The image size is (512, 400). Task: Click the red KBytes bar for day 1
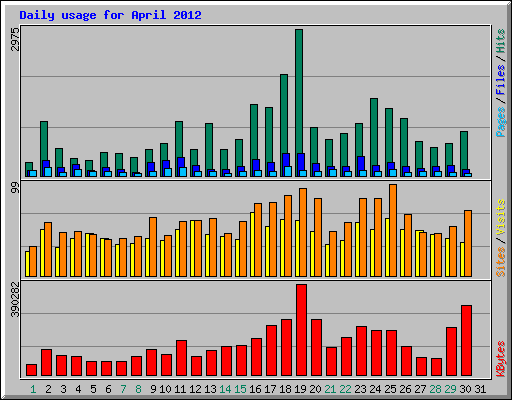pyautogui.click(x=31, y=370)
